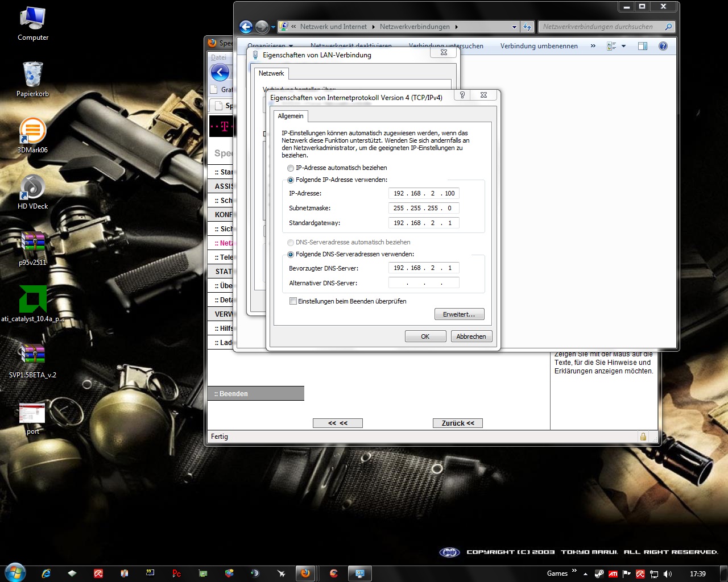Toggle the preview pane icon
The width and height of the screenshot is (728, 582).
pyautogui.click(x=643, y=46)
